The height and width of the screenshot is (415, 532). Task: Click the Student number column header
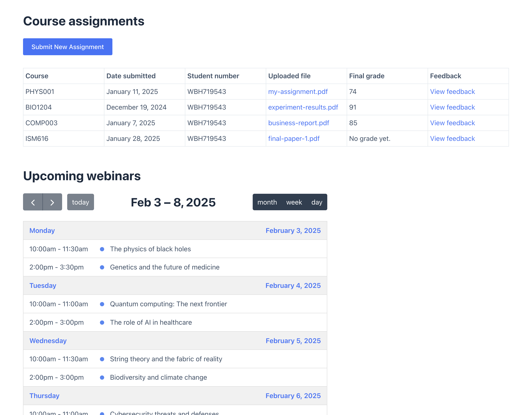click(225, 76)
